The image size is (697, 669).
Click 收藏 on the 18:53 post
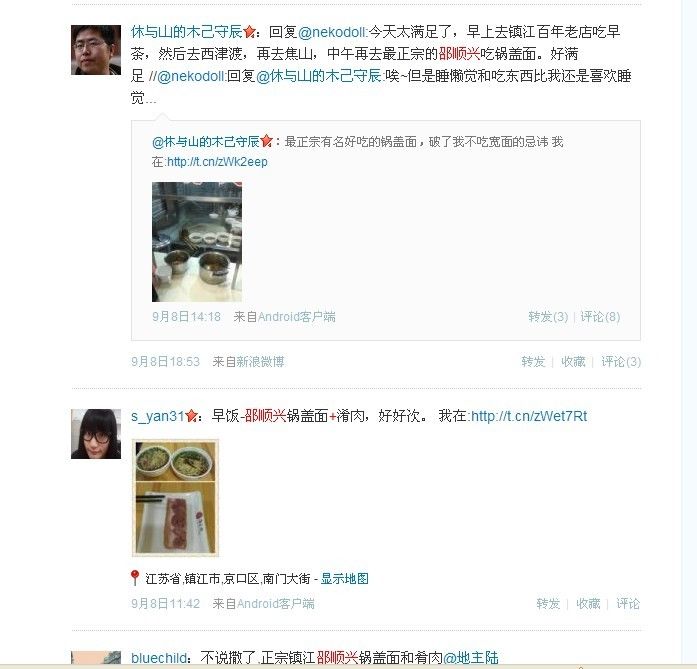coord(573,361)
